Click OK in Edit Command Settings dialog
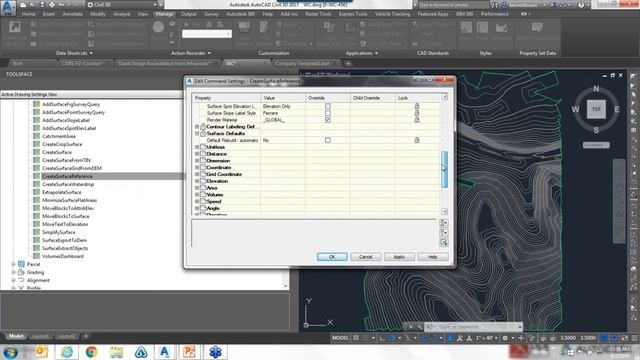Image resolution: width=640 pixels, height=360 pixels. [x=332, y=257]
